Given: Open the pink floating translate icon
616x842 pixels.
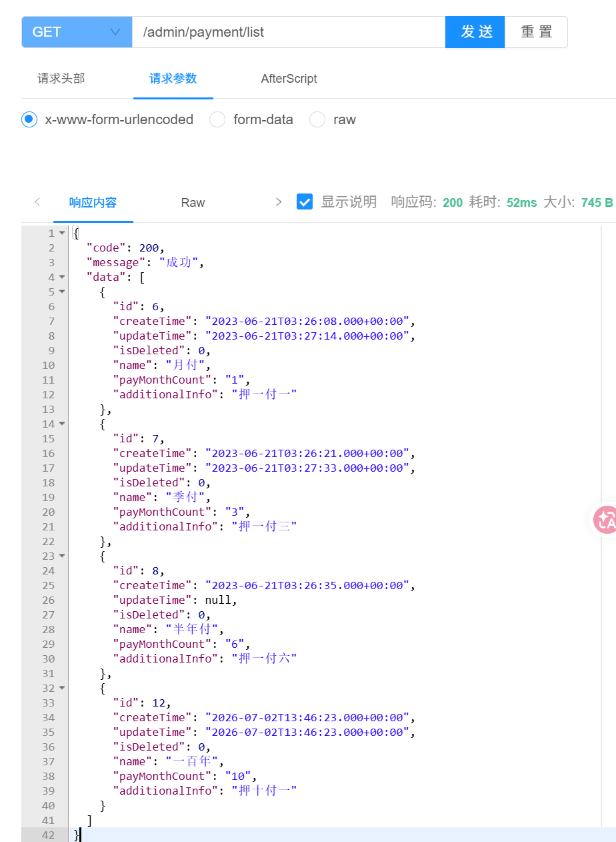Looking at the screenshot, I should point(606,520).
